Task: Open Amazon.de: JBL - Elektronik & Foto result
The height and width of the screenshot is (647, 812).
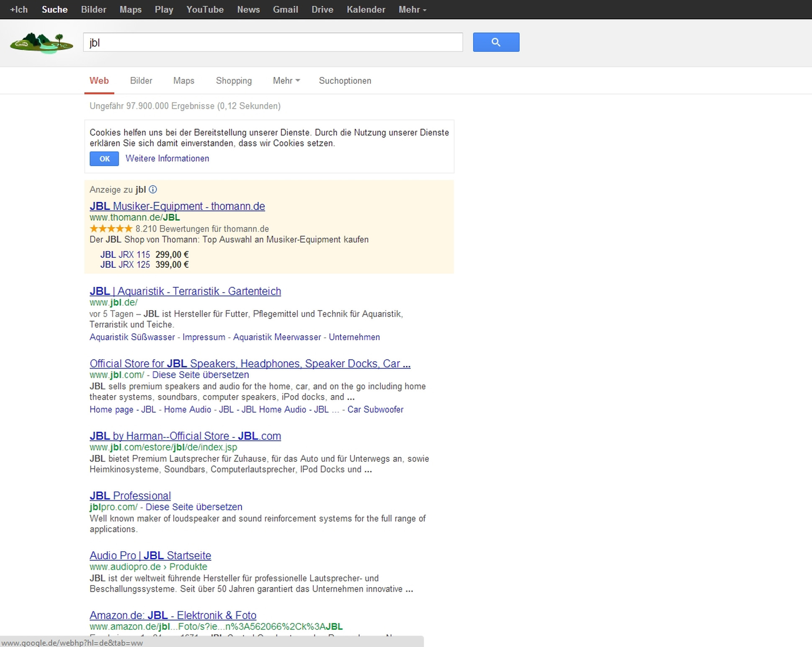Action: point(173,615)
